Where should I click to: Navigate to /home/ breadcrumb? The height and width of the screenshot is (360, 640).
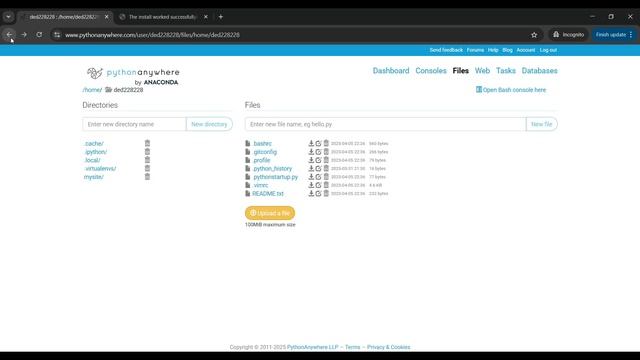point(92,90)
